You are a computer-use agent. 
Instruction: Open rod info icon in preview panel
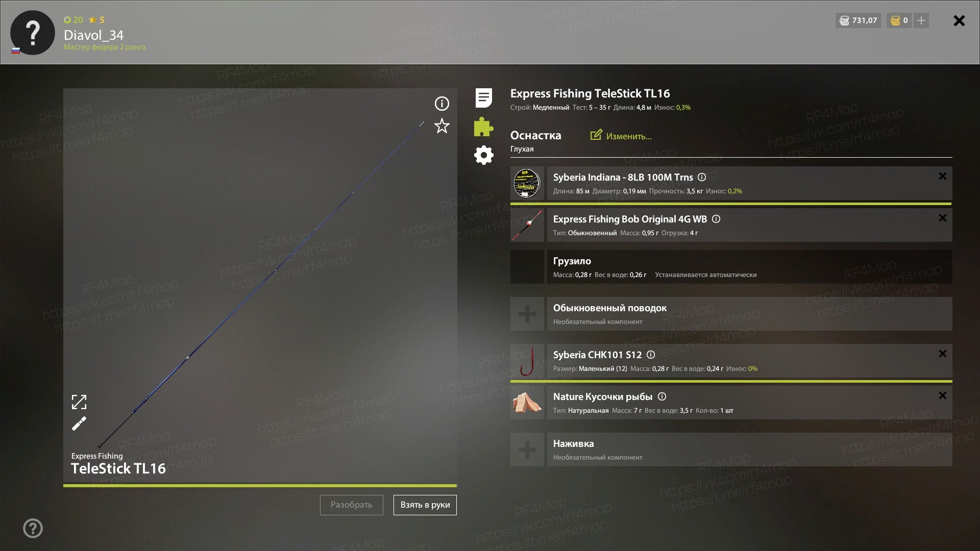[x=442, y=104]
